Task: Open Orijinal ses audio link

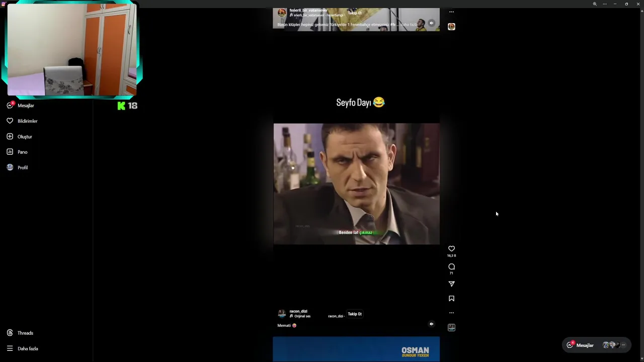Action: coord(302,316)
